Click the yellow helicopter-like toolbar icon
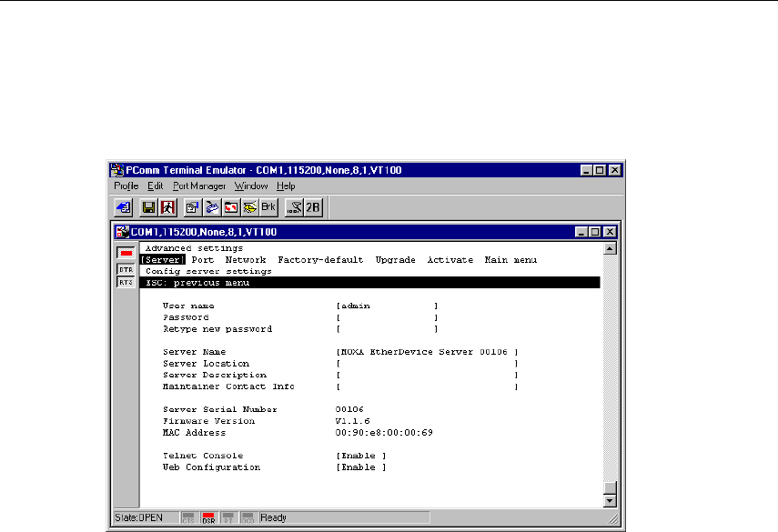The width and height of the screenshot is (778, 532). click(x=249, y=207)
